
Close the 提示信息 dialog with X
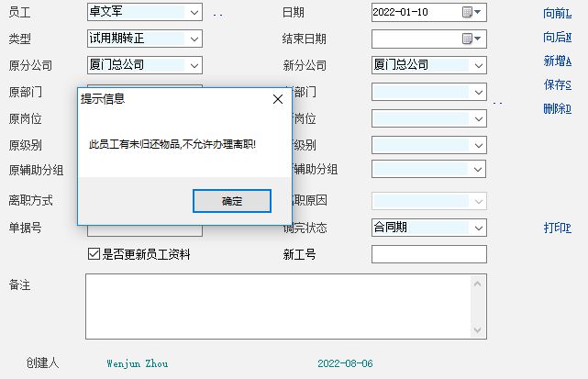278,98
